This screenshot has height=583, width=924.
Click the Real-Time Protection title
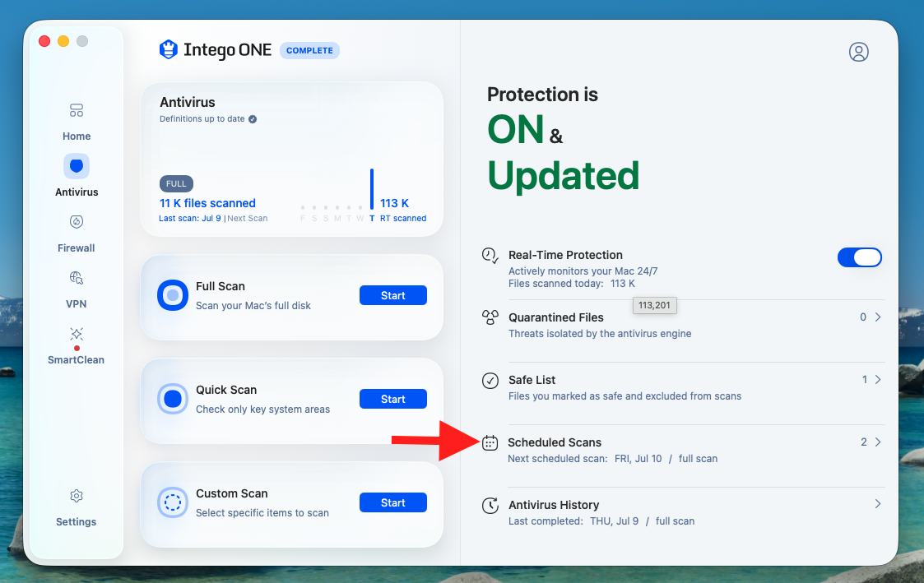[x=565, y=255]
